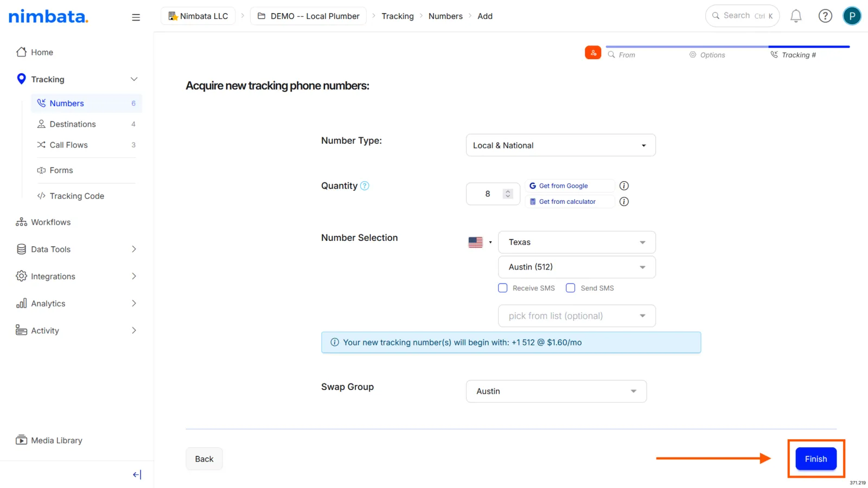Click the nimbata logo
868x488 pixels.
tap(48, 16)
